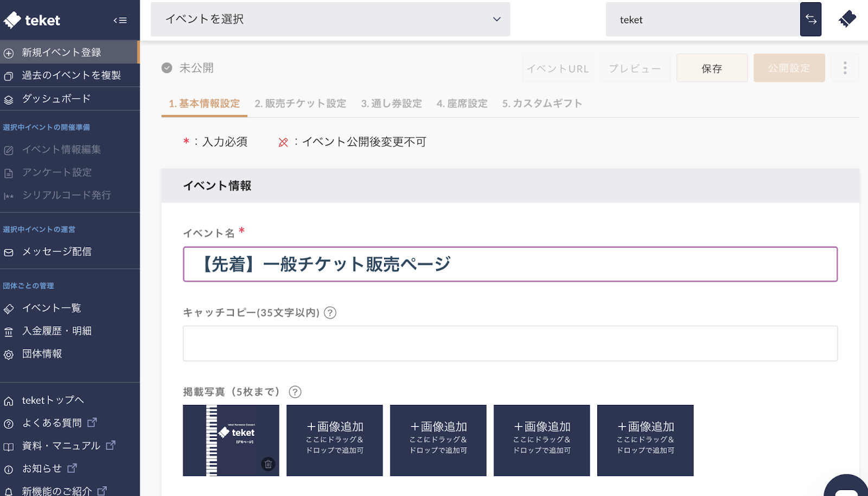Click the bank icon beside 入金履歴・明細
The width and height of the screenshot is (868, 496).
[9, 332]
